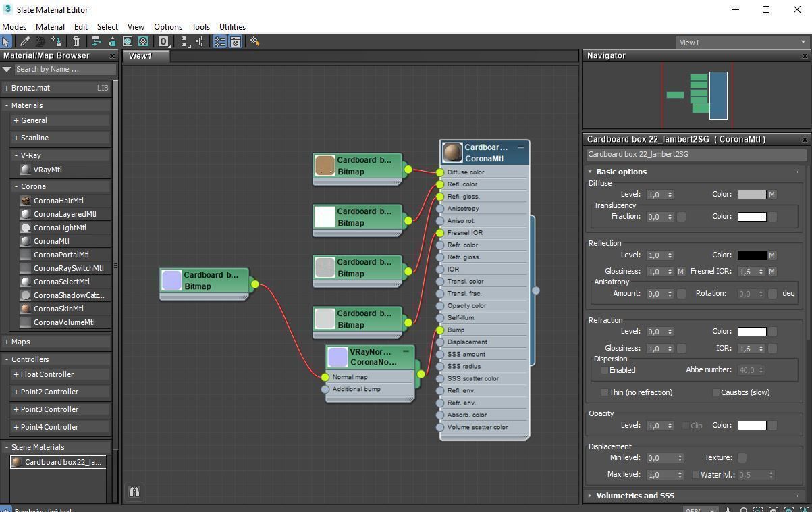Toggle Show Shaded Material in Viewport
Viewport: 812px width, 512px height.
(x=128, y=41)
